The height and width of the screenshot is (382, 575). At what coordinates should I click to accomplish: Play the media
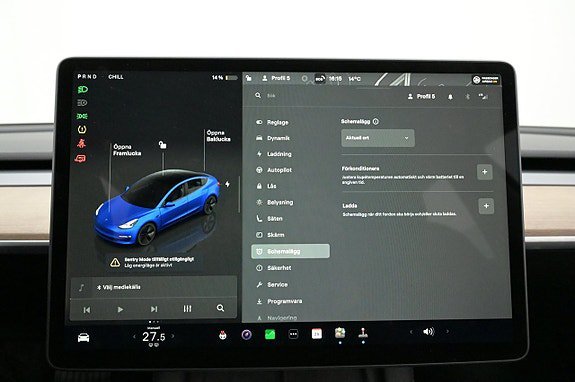click(120, 310)
